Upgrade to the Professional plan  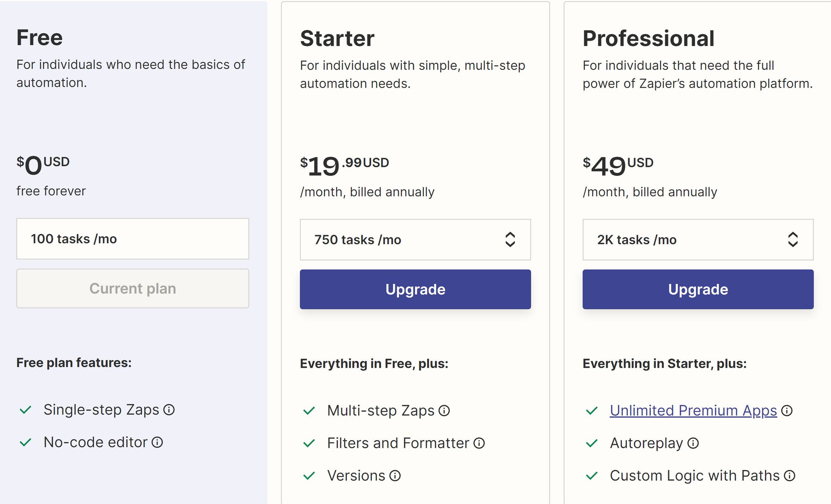tap(698, 289)
